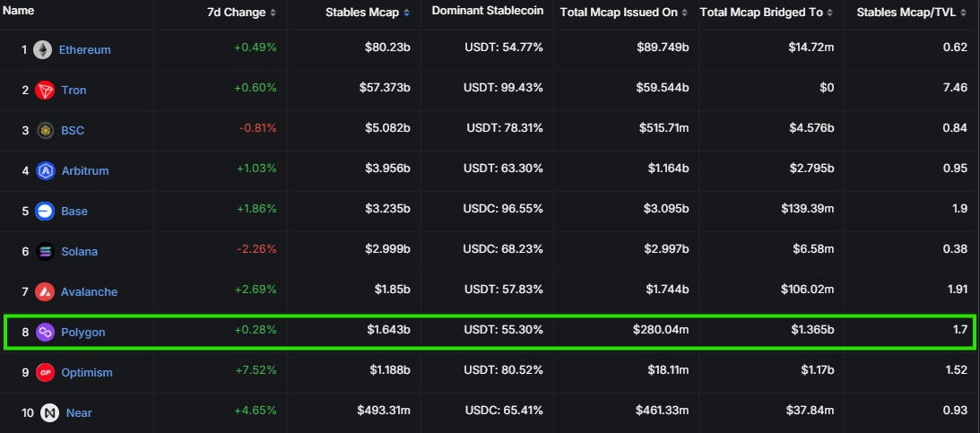Open the Polygon chain link

pos(83,333)
